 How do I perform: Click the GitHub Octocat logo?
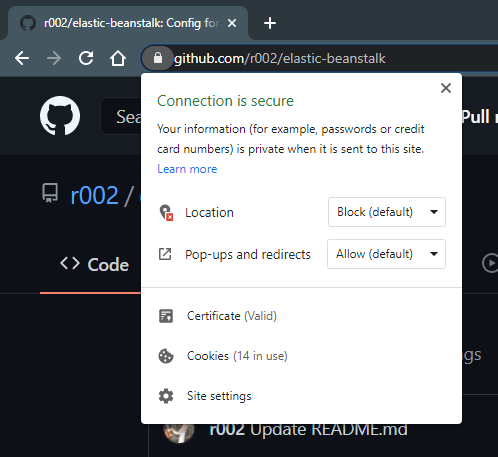click(x=60, y=116)
